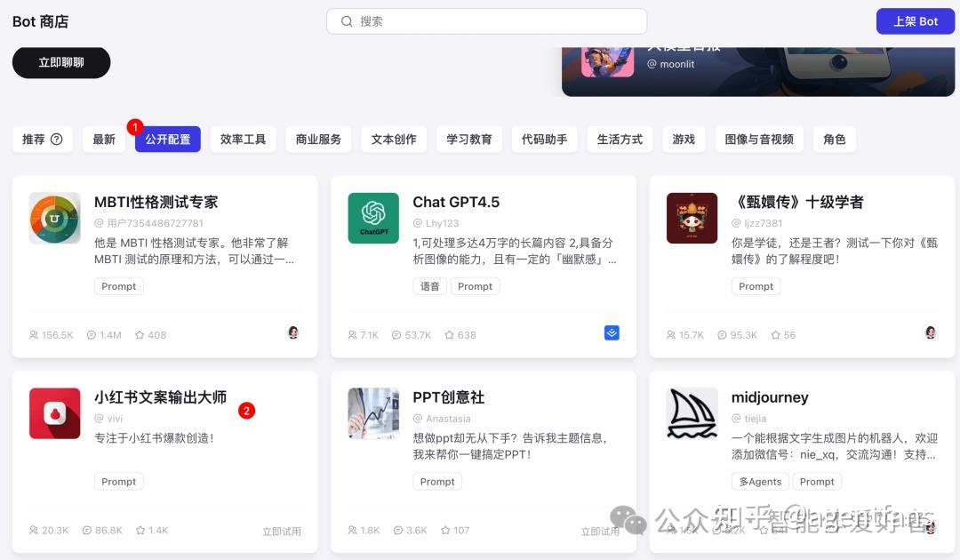Viewport: 960px width, 560px height.
Task: Click the colorful MBTI性格测试专家 avatar icon
Action: click(x=54, y=218)
